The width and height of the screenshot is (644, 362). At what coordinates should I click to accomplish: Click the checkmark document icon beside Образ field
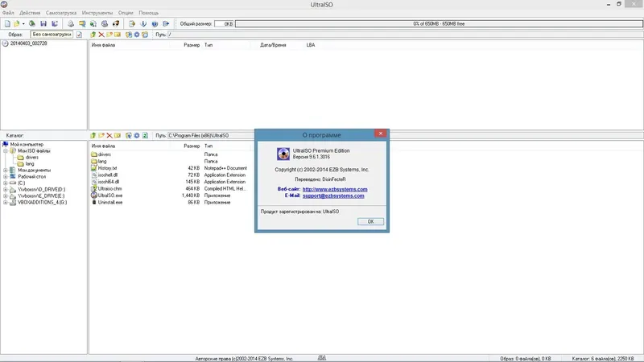[79, 35]
